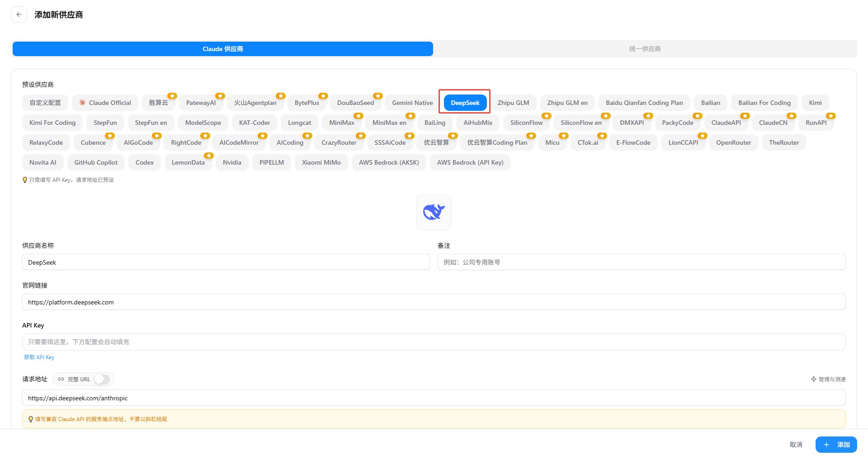Switch to the Claude 供应商 tab

[x=223, y=49]
